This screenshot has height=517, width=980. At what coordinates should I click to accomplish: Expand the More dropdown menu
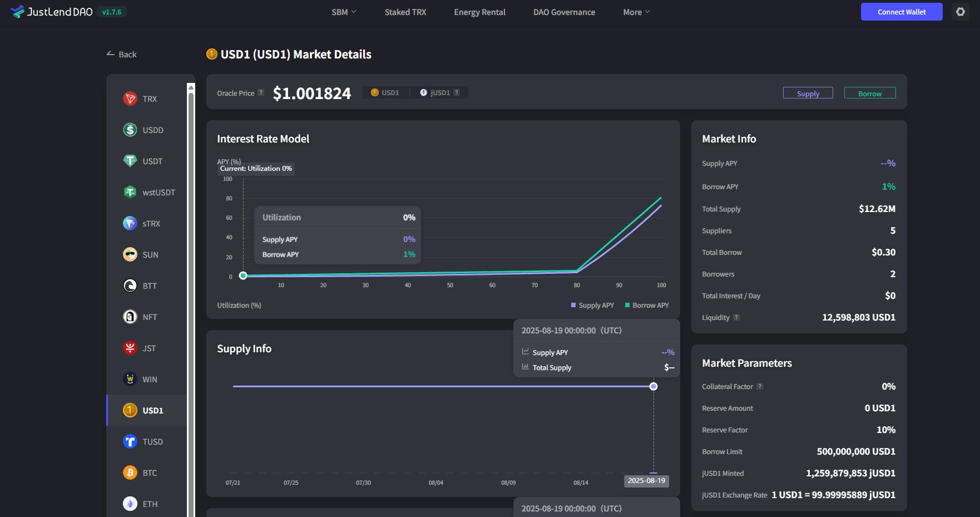pos(636,12)
